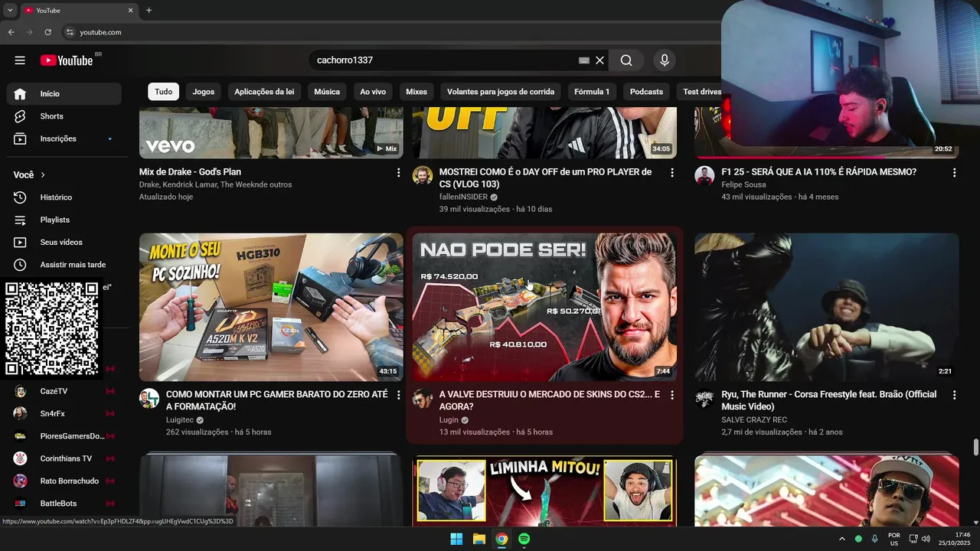Click the SALVE CRAZY REC channel avatar
The image size is (980, 551).
pos(704,399)
